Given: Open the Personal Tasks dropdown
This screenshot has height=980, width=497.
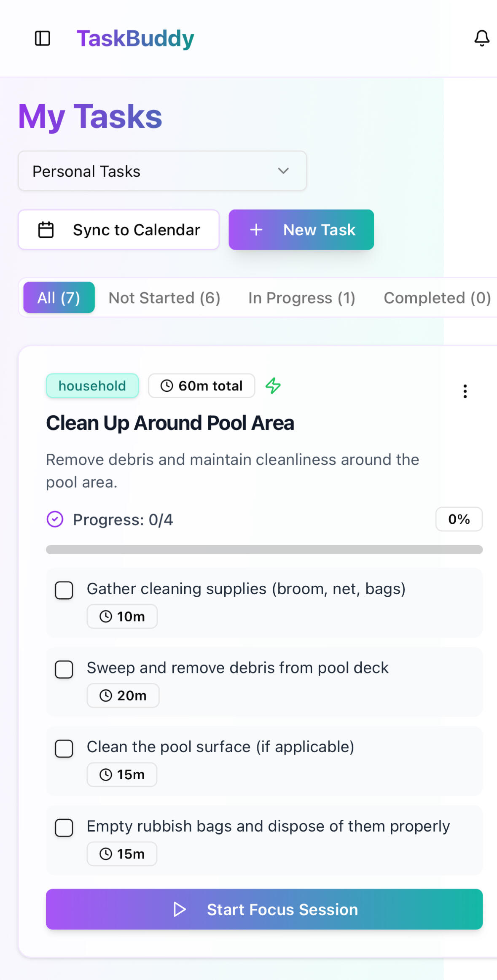Looking at the screenshot, I should pyautogui.click(x=162, y=171).
